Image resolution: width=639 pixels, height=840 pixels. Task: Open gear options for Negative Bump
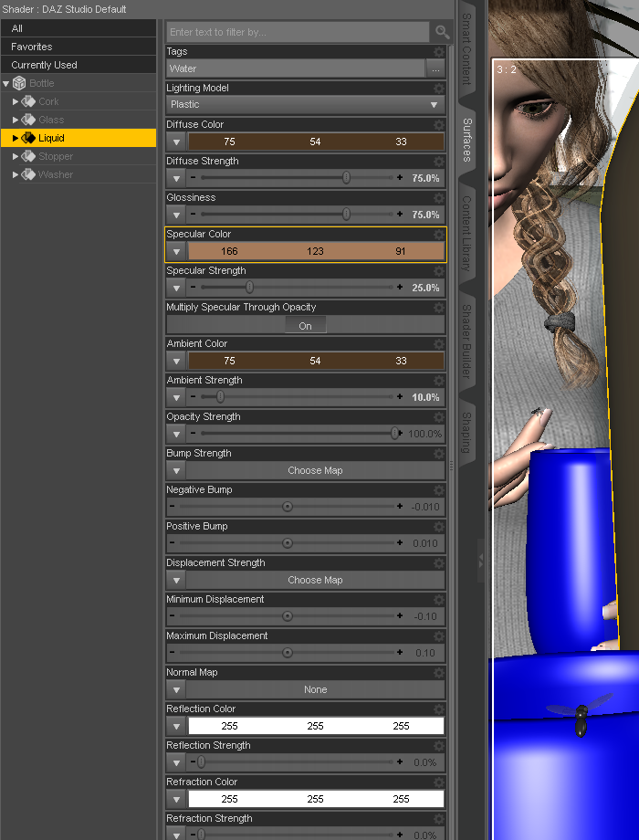coord(439,489)
